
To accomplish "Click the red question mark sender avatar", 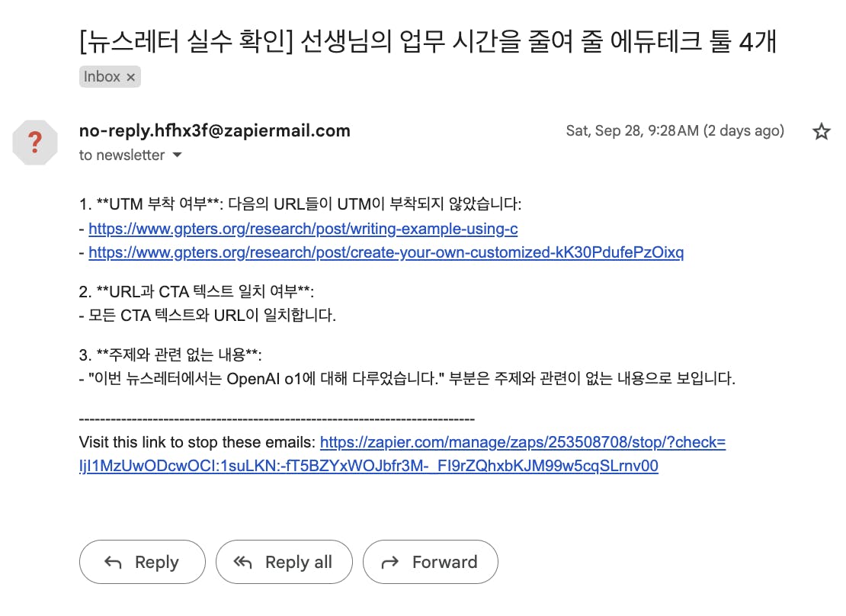I will click(x=34, y=143).
